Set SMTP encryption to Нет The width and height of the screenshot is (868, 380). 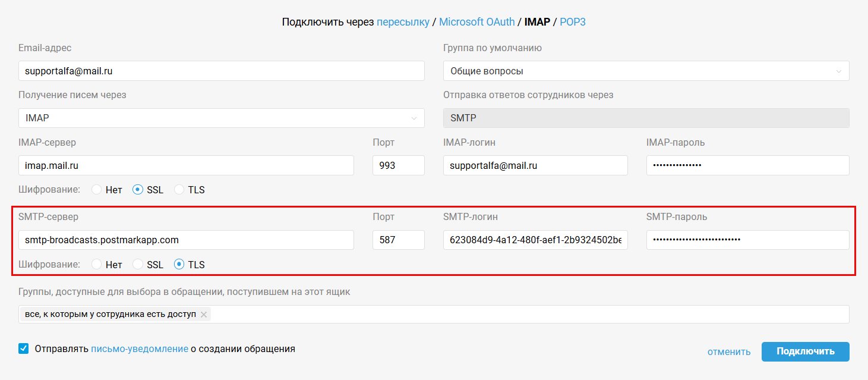(x=97, y=265)
